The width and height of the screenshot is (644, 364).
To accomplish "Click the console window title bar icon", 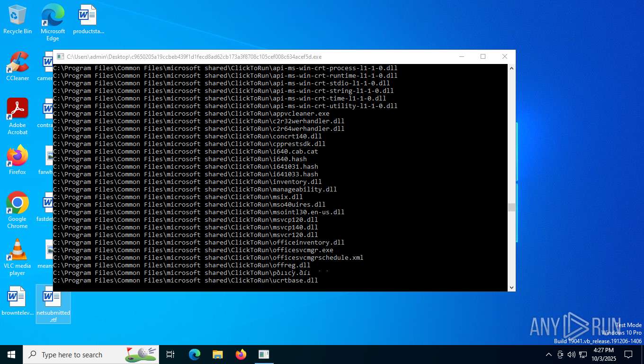I will tap(60, 56).
